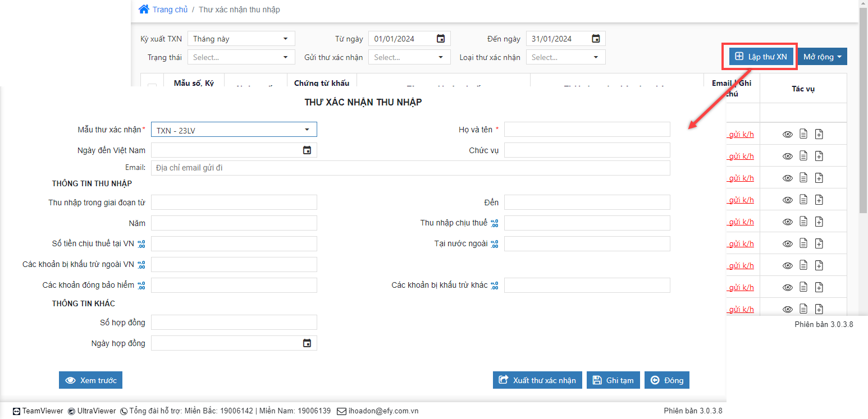Open the Trạng thái select dropdown
868x419 pixels.
(x=241, y=57)
